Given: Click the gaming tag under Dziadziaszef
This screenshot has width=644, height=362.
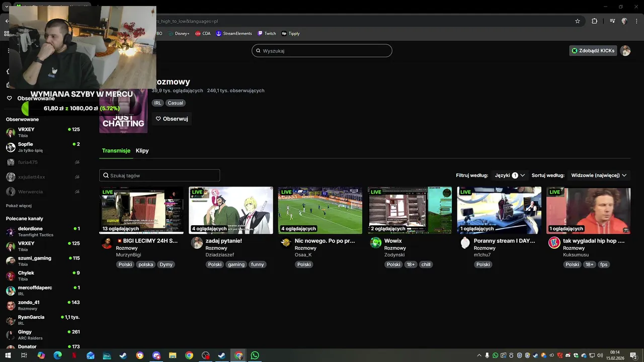Looking at the screenshot, I should pos(236,264).
